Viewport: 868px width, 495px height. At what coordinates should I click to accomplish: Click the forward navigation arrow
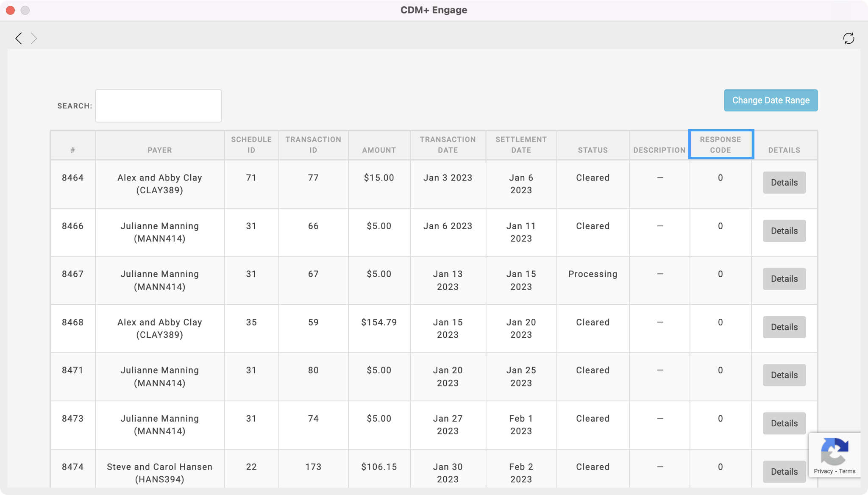[x=34, y=39]
